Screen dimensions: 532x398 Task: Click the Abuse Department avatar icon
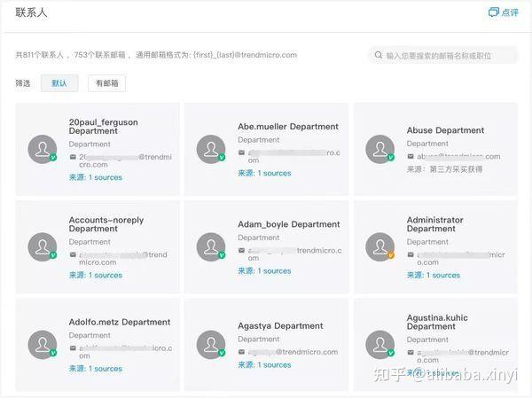(379, 149)
